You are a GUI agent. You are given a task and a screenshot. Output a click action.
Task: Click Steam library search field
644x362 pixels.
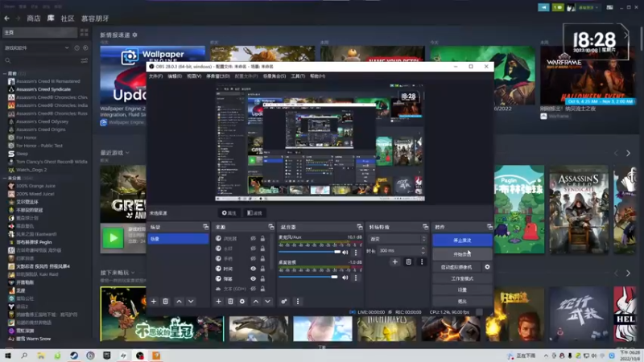[41, 60]
